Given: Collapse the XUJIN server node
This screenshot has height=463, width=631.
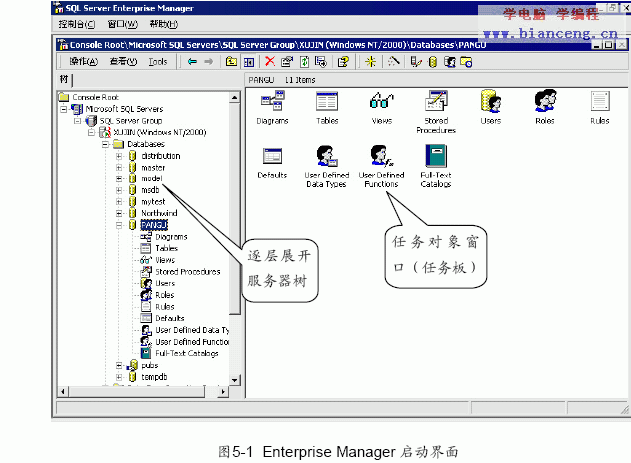Looking at the screenshot, I should click(x=92, y=132).
